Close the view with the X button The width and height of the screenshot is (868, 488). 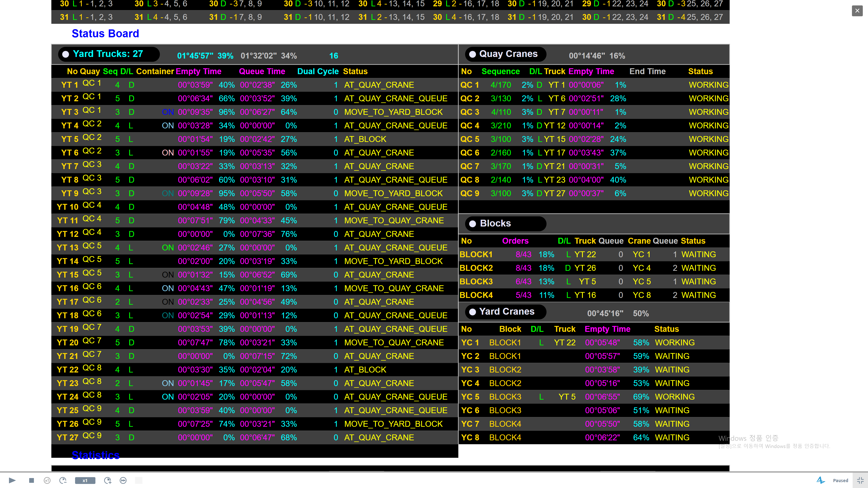point(857,11)
